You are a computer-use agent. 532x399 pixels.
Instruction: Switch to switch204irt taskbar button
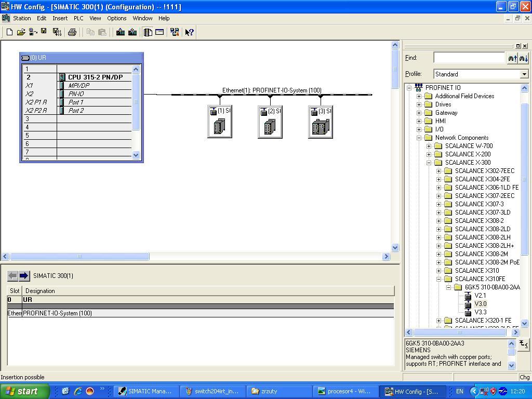tap(212, 391)
